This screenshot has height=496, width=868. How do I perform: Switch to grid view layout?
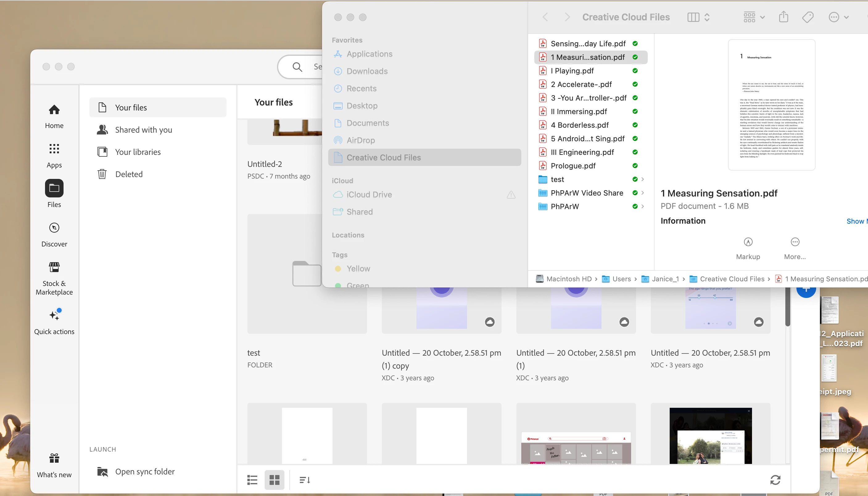(274, 480)
